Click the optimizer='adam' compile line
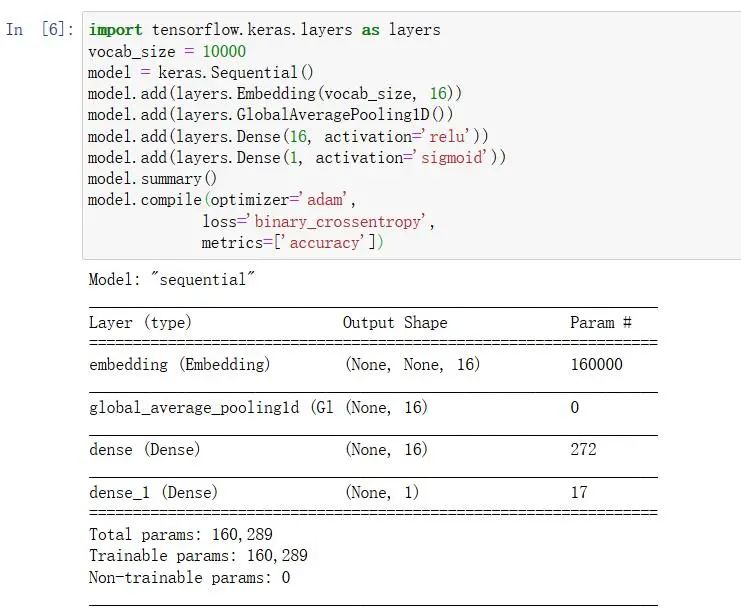This screenshot has height=611, width=741. click(222, 200)
